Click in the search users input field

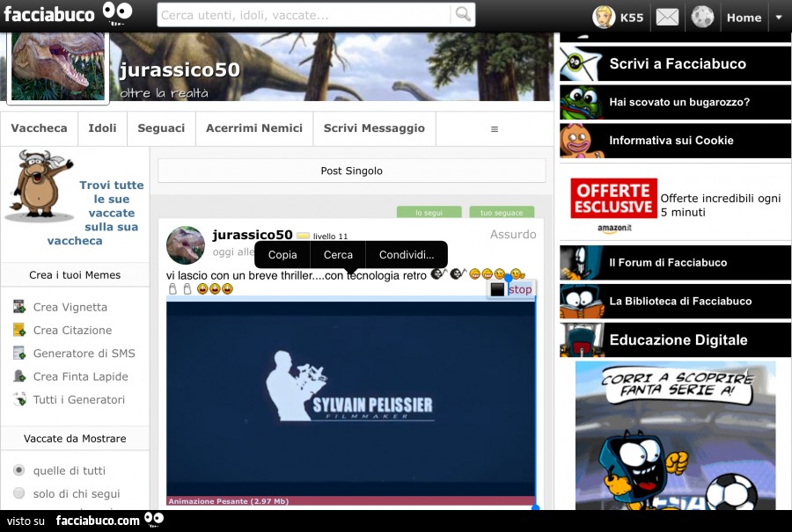coord(304,15)
